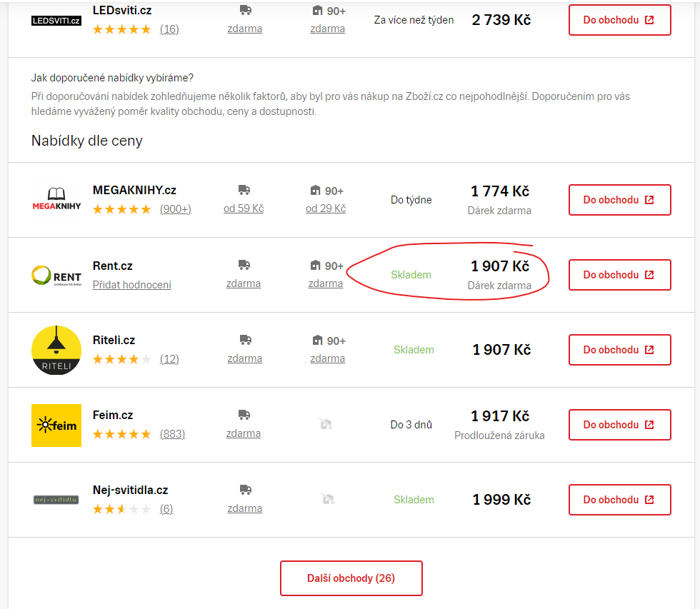Click the LEDsviti.cz logo
The height and width of the screenshot is (609, 700).
point(56,21)
